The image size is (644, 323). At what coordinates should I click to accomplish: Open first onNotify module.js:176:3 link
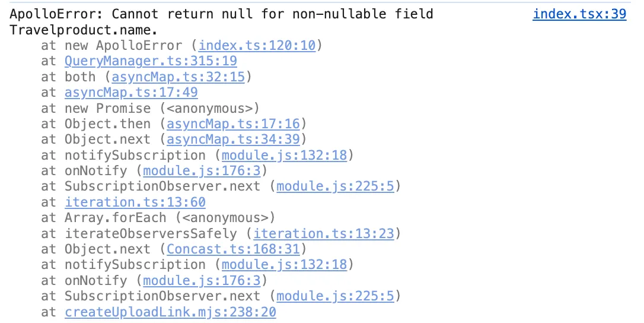click(202, 171)
